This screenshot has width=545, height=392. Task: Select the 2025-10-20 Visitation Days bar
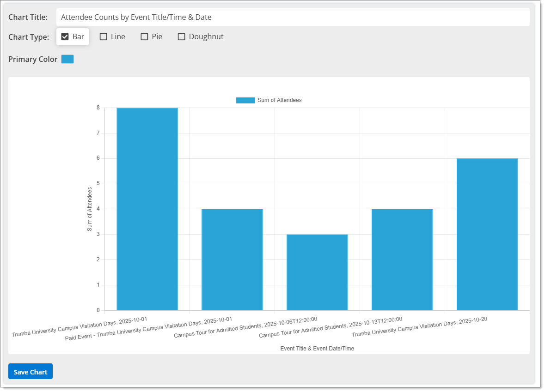click(487, 234)
